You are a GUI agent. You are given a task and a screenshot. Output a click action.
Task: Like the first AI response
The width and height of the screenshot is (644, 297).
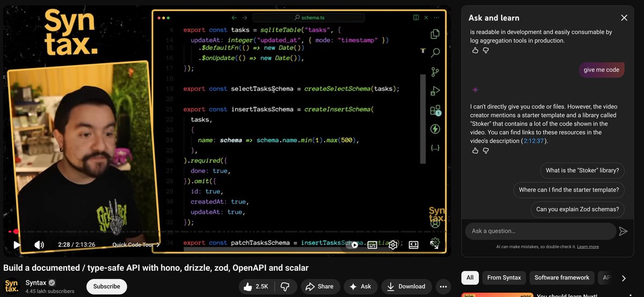point(475,50)
